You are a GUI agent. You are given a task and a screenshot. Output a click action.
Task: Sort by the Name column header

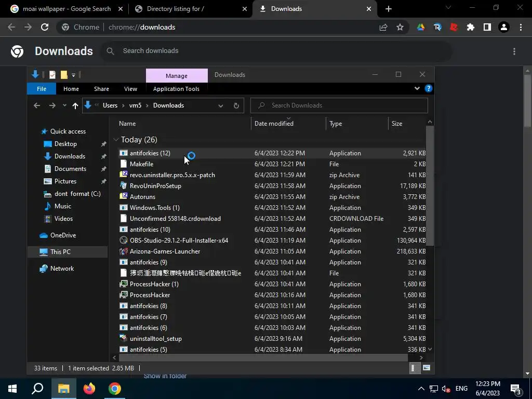[183, 124]
